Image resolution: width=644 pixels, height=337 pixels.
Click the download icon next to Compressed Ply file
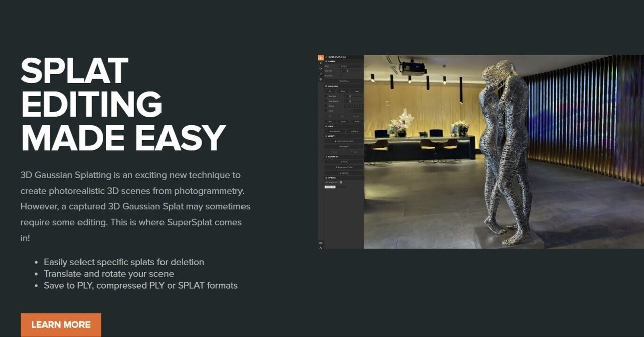point(336,167)
